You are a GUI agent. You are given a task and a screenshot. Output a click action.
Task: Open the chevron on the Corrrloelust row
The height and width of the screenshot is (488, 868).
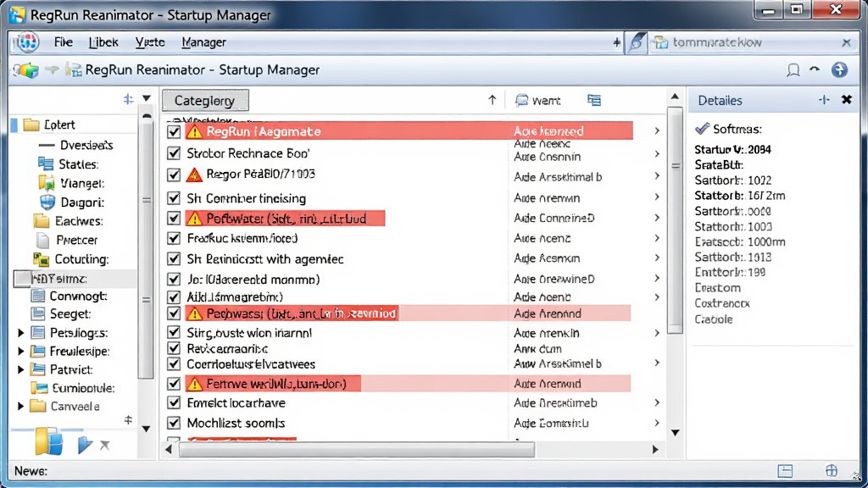(x=657, y=363)
